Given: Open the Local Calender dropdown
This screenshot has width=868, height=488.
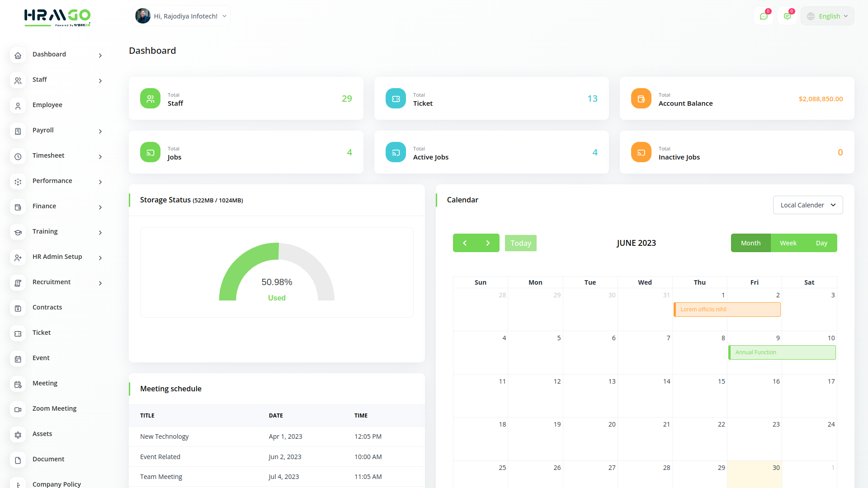Looking at the screenshot, I should point(807,205).
